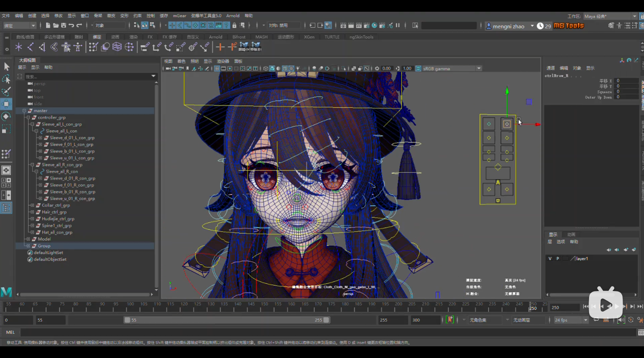Open the channel box 编辑 menu
Viewport: 644px width, 358px height.
click(564, 68)
